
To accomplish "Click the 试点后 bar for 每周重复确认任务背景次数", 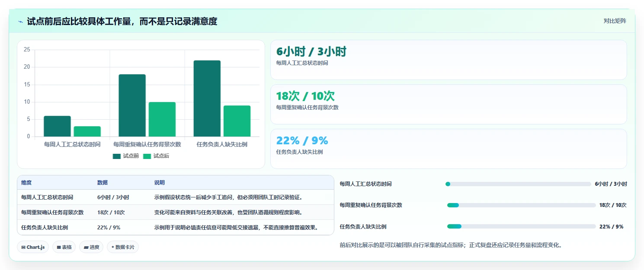I will 162,119.
